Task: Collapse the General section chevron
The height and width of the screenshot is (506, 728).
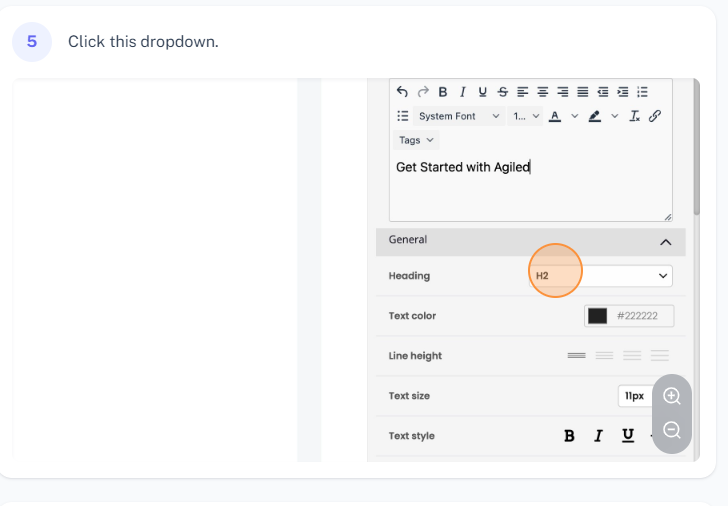Action: click(665, 241)
